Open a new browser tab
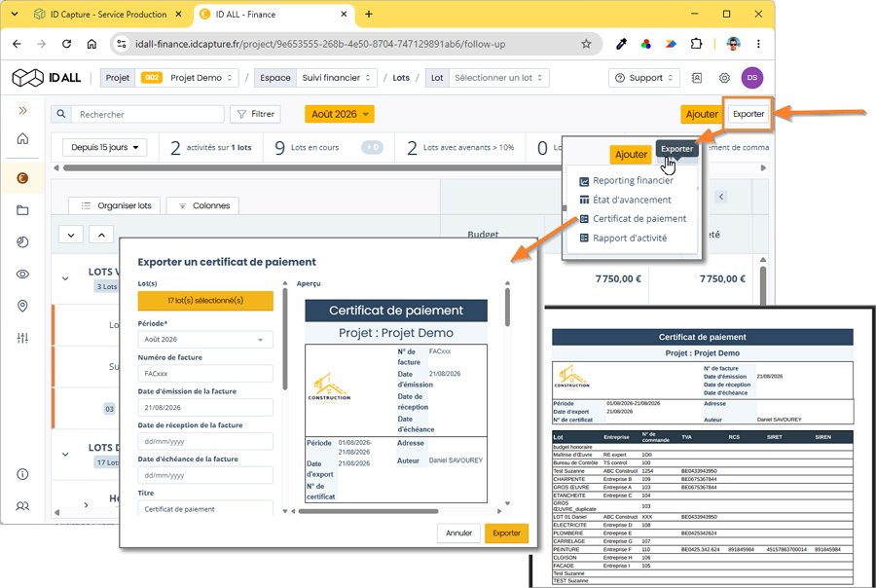The width and height of the screenshot is (876, 588). click(369, 14)
